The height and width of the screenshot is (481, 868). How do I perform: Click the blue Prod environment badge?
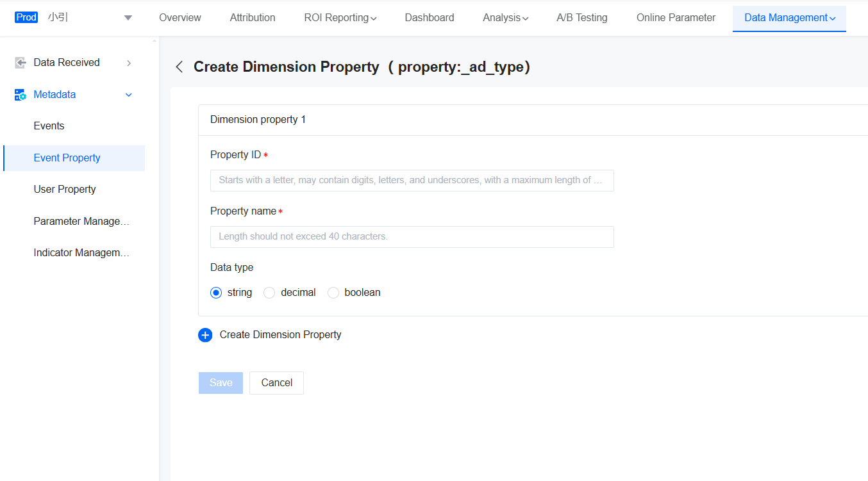tap(26, 17)
